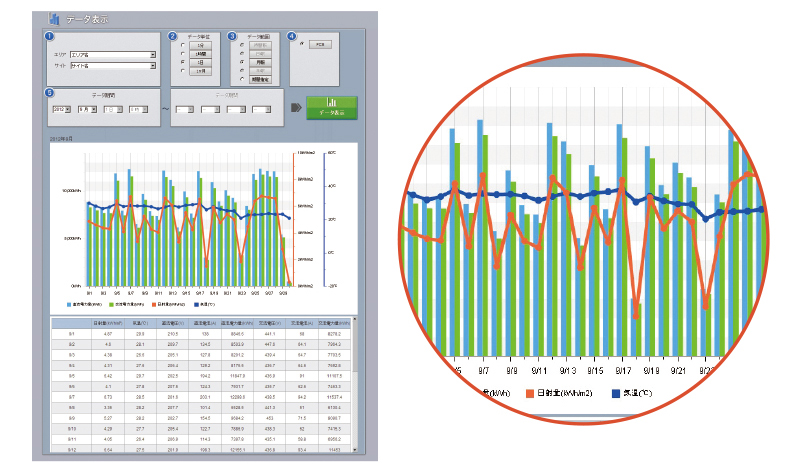Click the 交流電流 column header in table
Image resolution: width=800 pixels, height=470 pixels.
tap(302, 323)
